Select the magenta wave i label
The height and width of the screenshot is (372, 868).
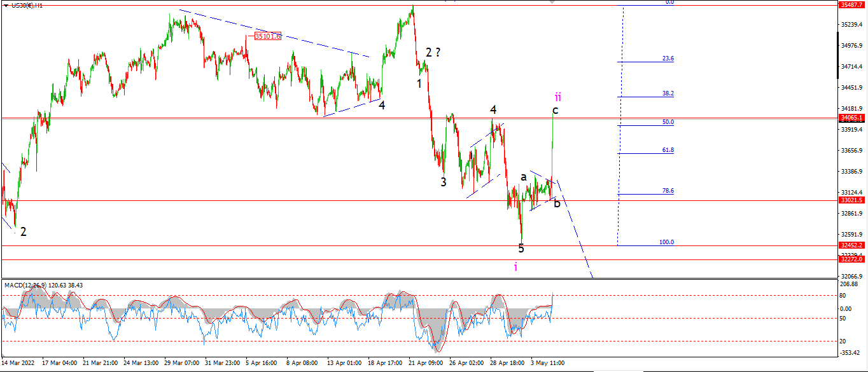[515, 267]
